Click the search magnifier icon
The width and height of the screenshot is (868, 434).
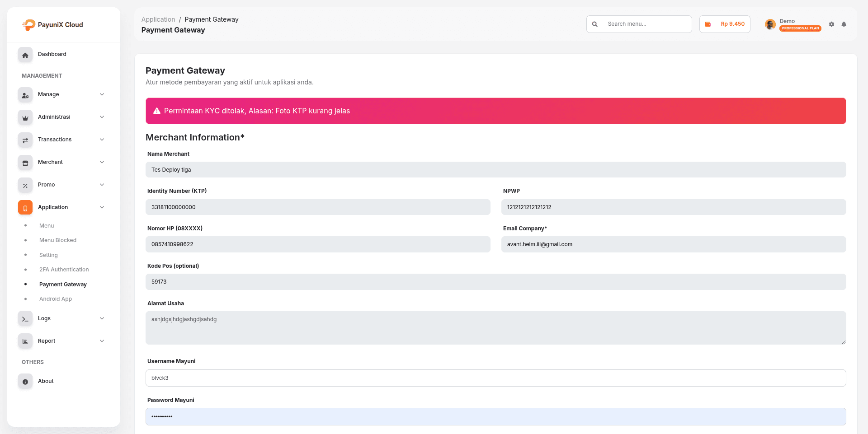click(x=595, y=24)
